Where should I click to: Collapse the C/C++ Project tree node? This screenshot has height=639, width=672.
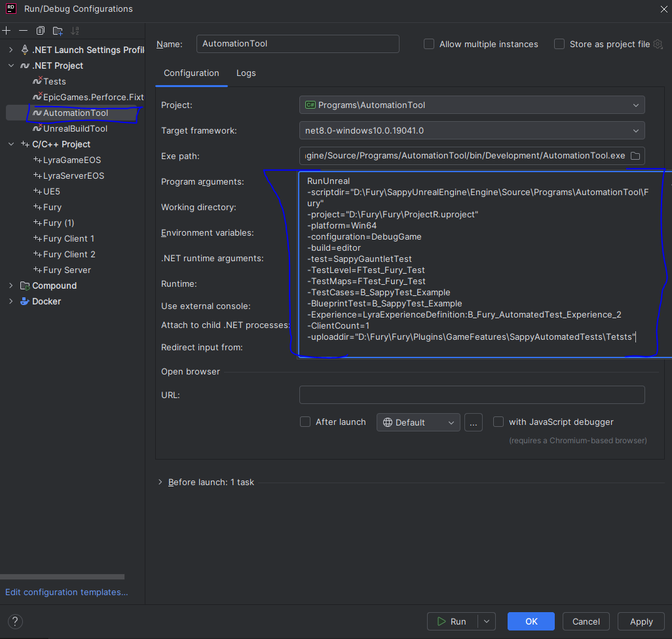(10, 144)
